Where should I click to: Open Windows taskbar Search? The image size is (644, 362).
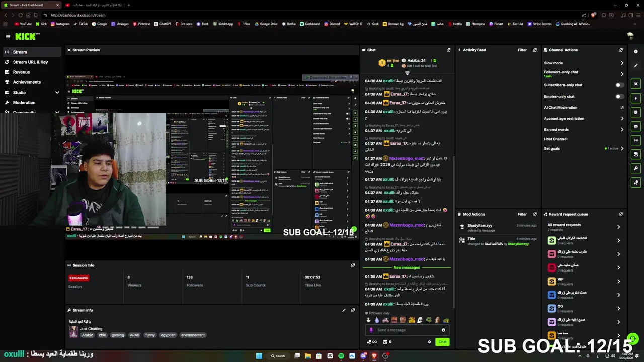[278, 356]
